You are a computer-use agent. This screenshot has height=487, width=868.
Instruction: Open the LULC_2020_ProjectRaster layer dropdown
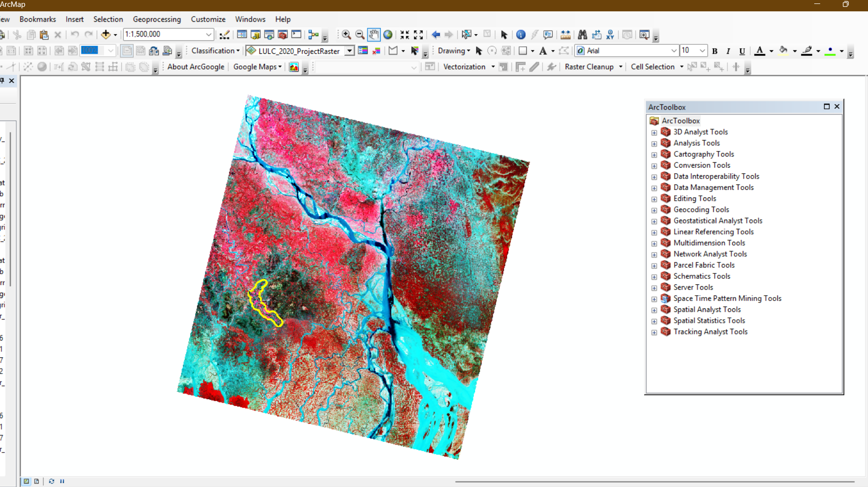coord(349,51)
